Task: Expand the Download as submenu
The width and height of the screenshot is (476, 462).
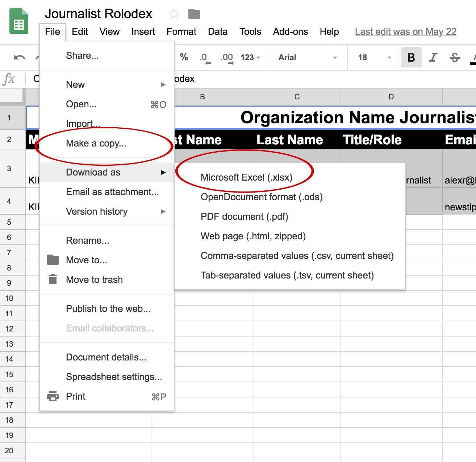Action: pyautogui.click(x=107, y=172)
